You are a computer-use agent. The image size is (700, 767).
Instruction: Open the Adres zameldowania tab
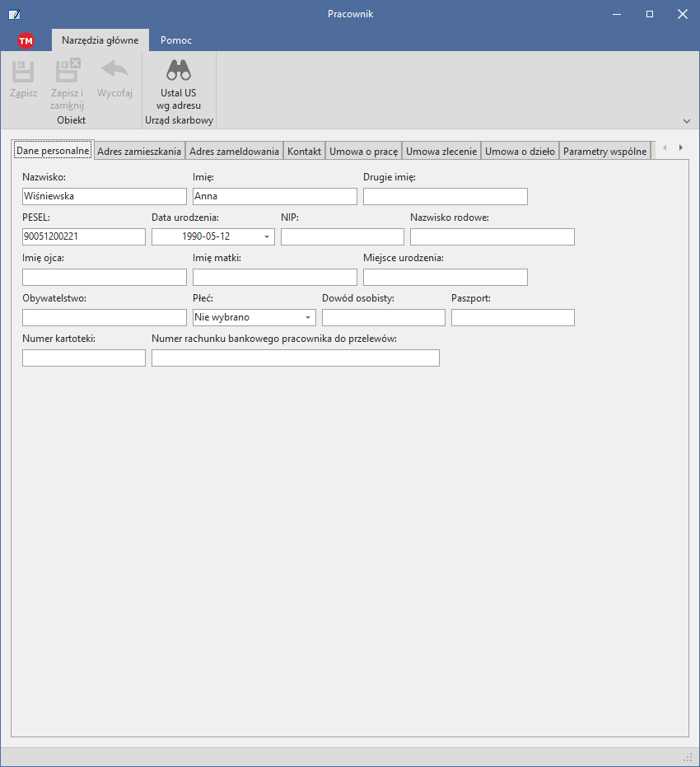pos(234,151)
